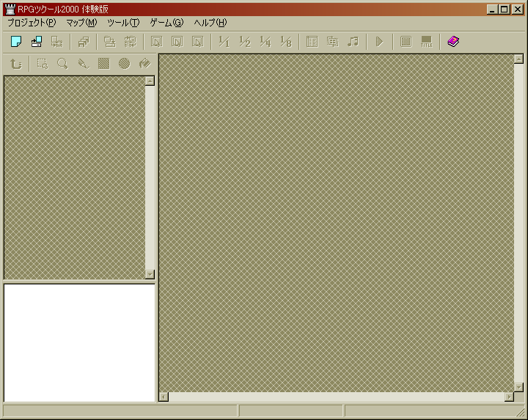Select the magnifier zoom tool
528x420 pixels.
pos(63,64)
